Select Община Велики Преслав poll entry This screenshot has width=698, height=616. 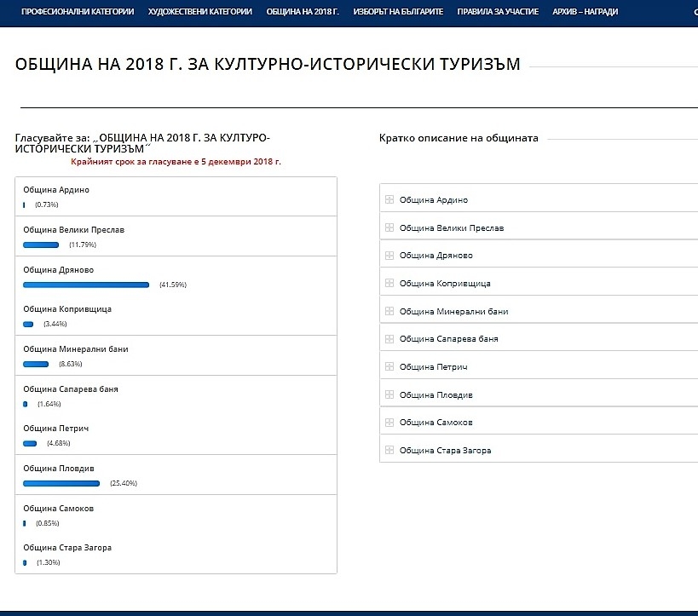click(73, 230)
